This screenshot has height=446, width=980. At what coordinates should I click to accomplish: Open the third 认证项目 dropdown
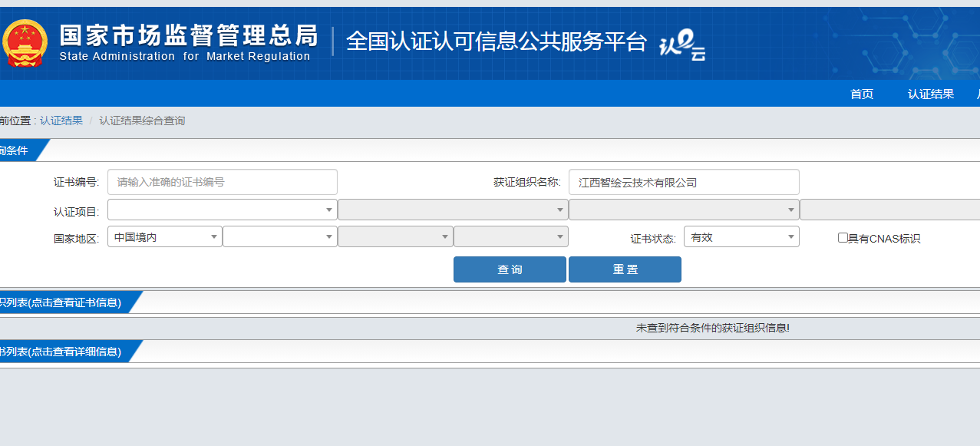[x=684, y=210]
